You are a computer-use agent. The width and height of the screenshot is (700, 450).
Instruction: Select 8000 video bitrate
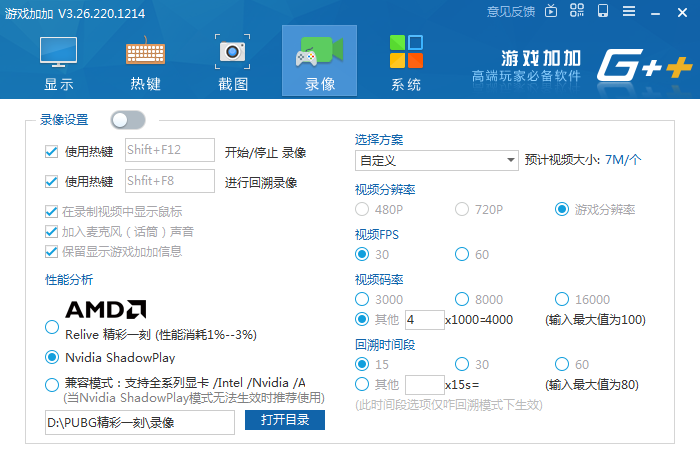(x=462, y=300)
